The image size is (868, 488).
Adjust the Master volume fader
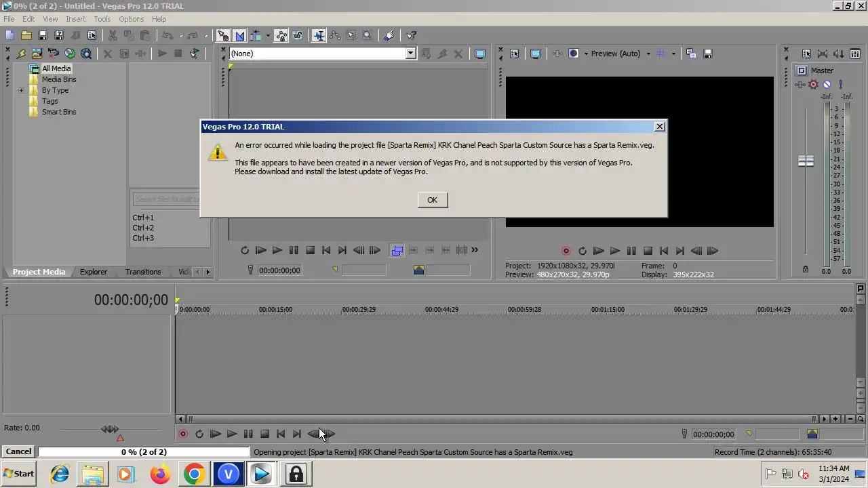tap(806, 161)
